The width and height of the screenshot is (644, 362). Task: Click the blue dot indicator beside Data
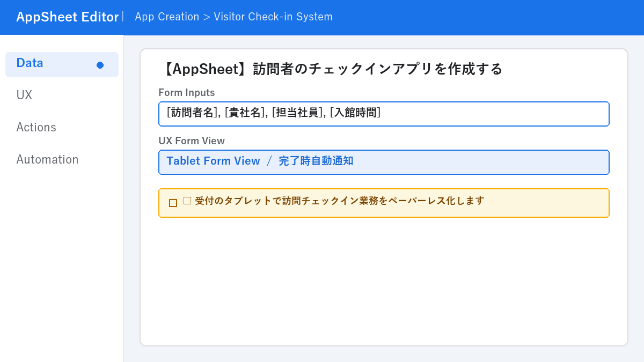[x=100, y=65]
